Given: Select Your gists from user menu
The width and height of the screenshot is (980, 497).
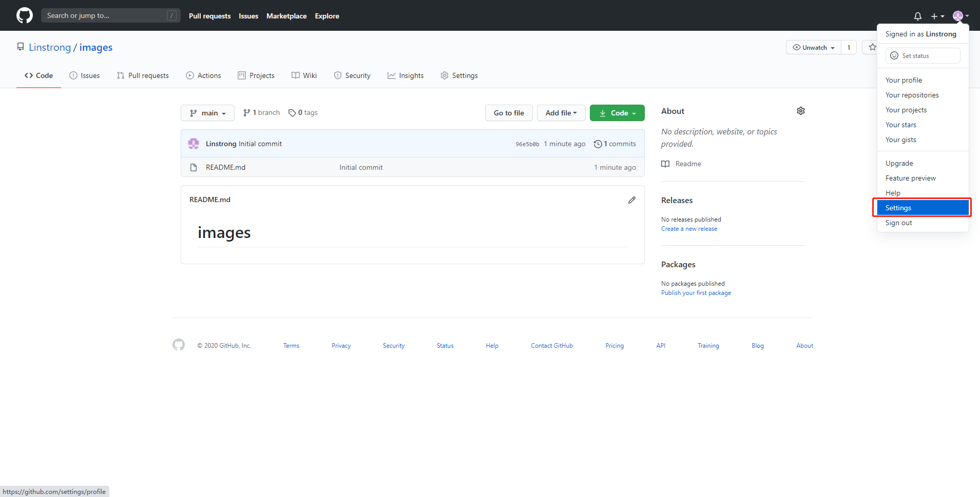Looking at the screenshot, I should click(x=923, y=140).
